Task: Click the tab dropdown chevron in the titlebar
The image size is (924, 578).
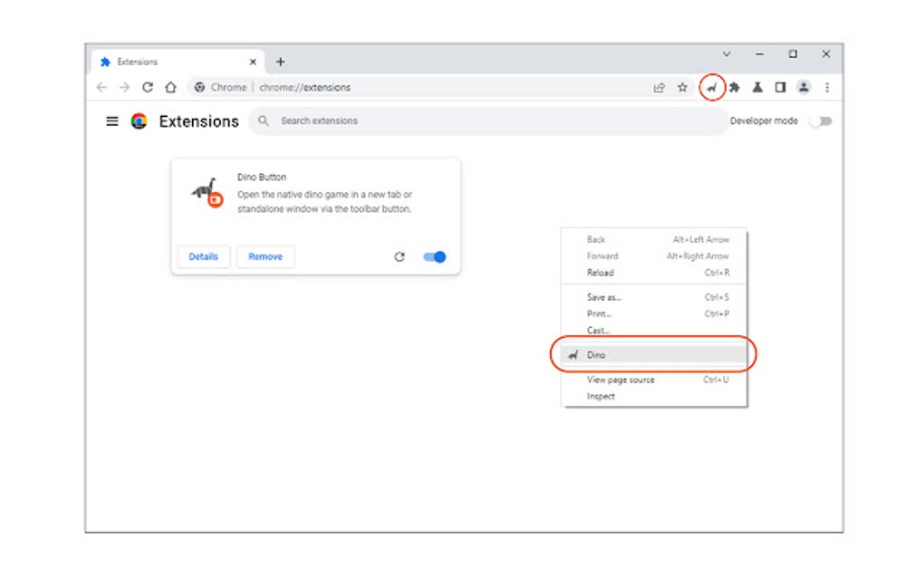Action: click(727, 55)
